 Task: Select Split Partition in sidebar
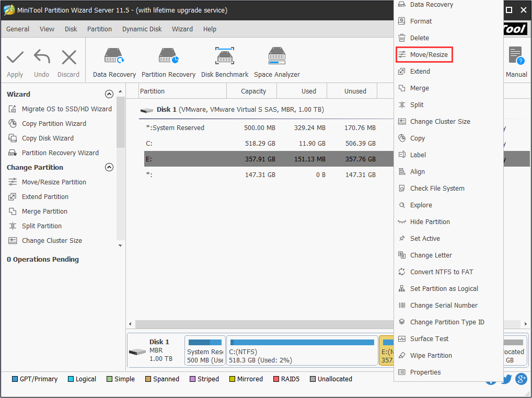tap(35, 226)
